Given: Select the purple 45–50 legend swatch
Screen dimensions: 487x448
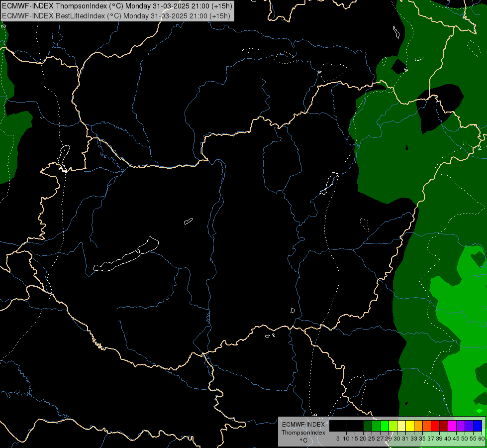Looking at the screenshot, I should click(461, 426).
